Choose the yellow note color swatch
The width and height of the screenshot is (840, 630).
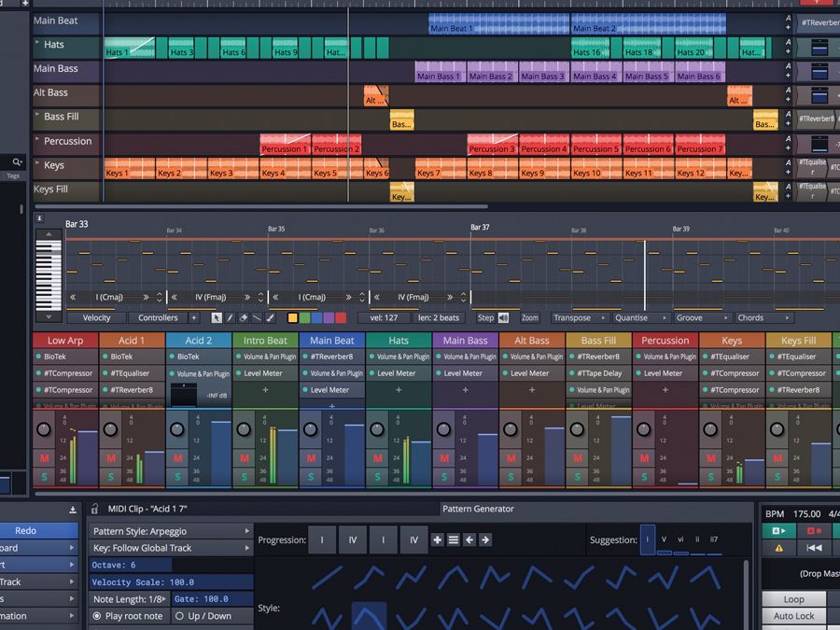coord(292,317)
